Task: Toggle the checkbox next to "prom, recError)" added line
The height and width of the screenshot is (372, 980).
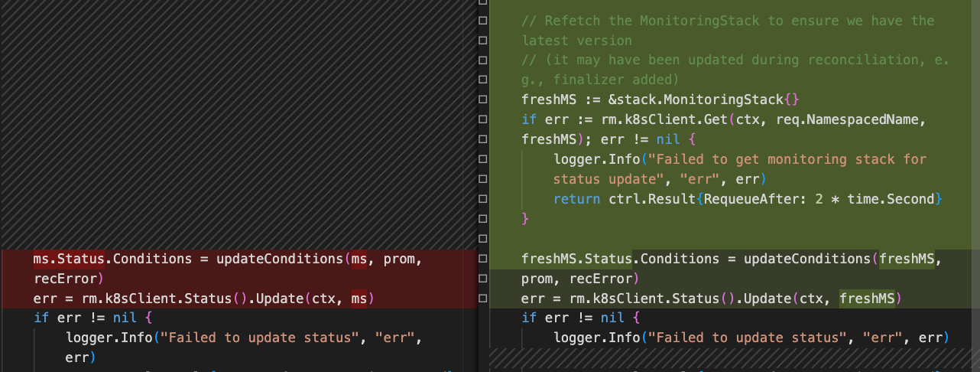Action: pos(482,279)
